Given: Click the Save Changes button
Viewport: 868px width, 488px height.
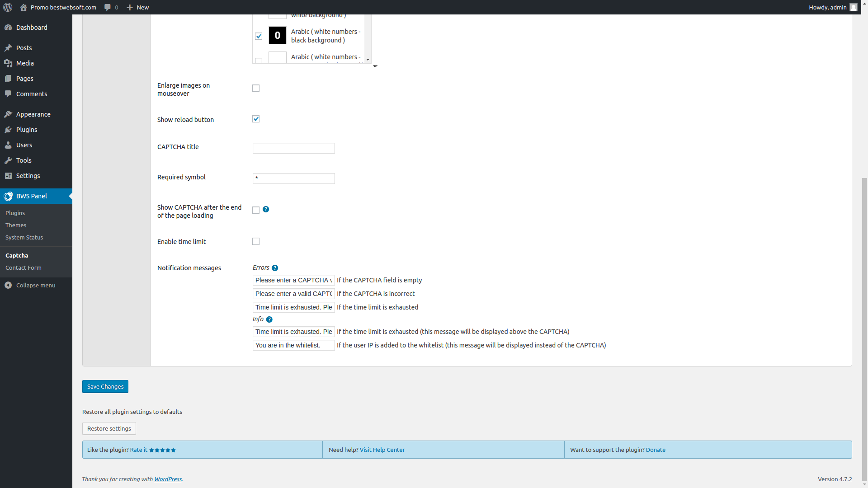Looking at the screenshot, I should click(105, 386).
